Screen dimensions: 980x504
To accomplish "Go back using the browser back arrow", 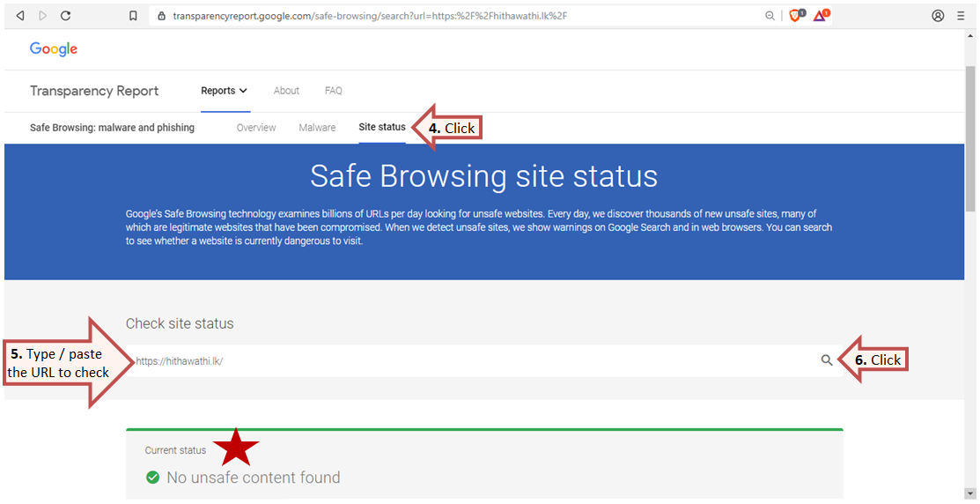I will click(x=20, y=16).
